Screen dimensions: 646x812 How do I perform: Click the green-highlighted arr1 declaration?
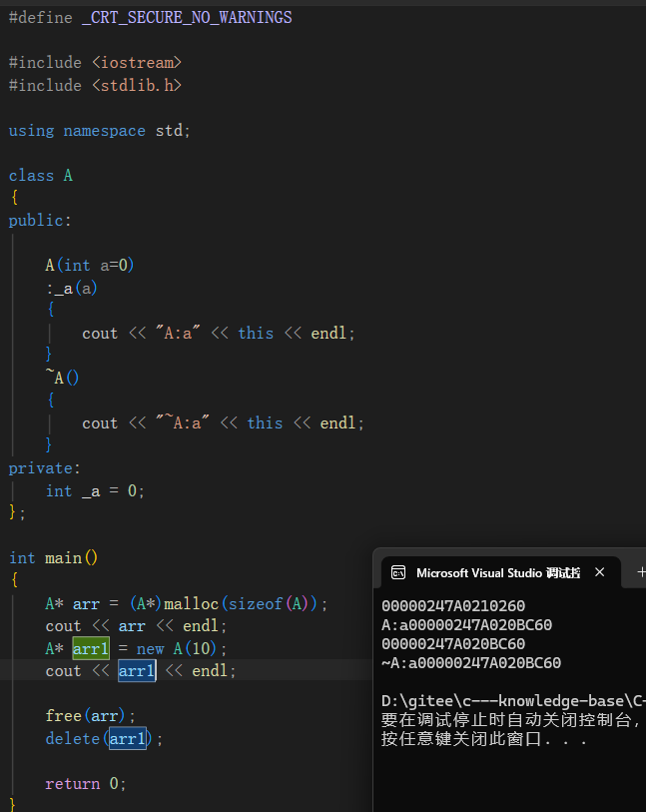pos(91,648)
